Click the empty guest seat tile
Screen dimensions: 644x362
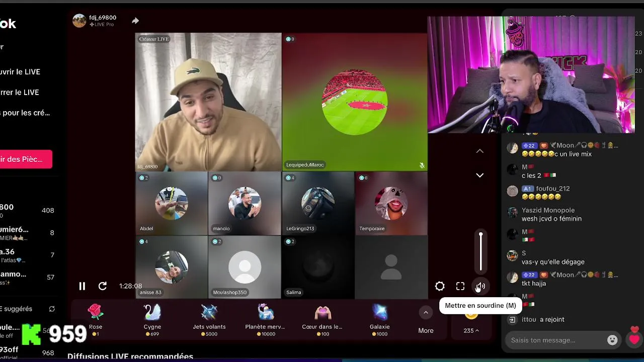point(391,267)
